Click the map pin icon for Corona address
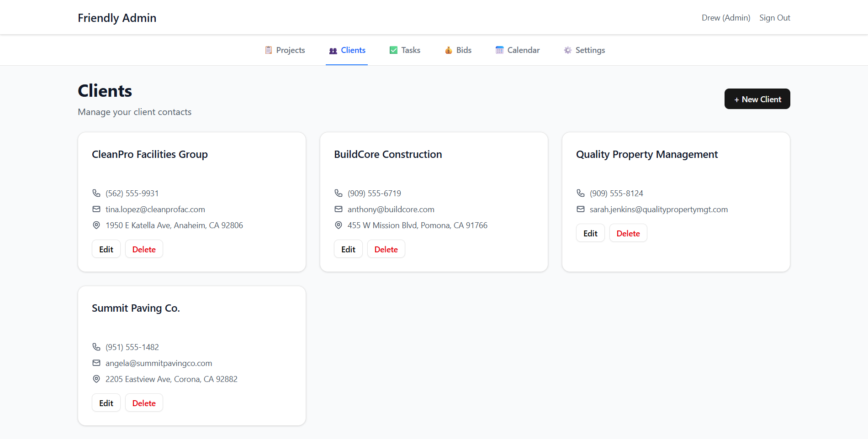The width and height of the screenshot is (868, 439). point(96,379)
